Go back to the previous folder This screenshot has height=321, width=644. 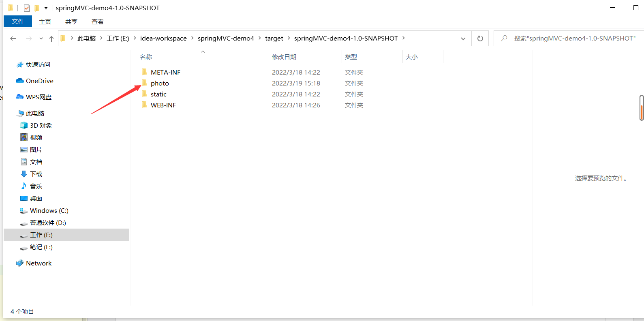pyautogui.click(x=13, y=39)
